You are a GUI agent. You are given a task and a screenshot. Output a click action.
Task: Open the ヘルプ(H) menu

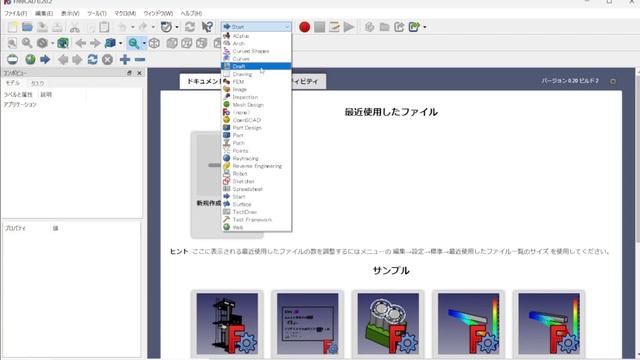tap(191, 13)
